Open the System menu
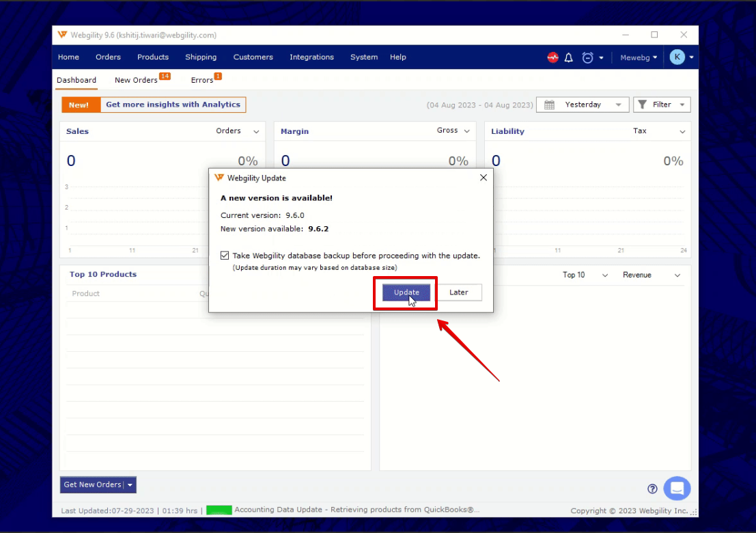Viewport: 756px width, 533px height. [x=364, y=57]
